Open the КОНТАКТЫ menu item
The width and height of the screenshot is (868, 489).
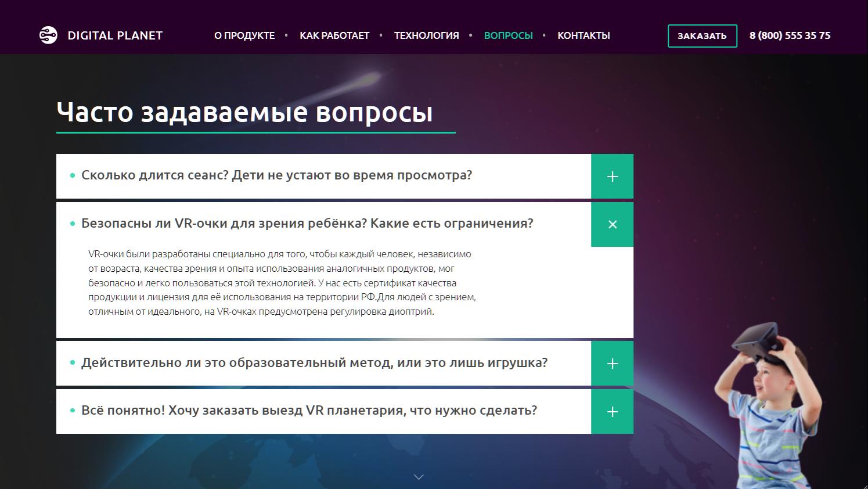[x=584, y=35]
